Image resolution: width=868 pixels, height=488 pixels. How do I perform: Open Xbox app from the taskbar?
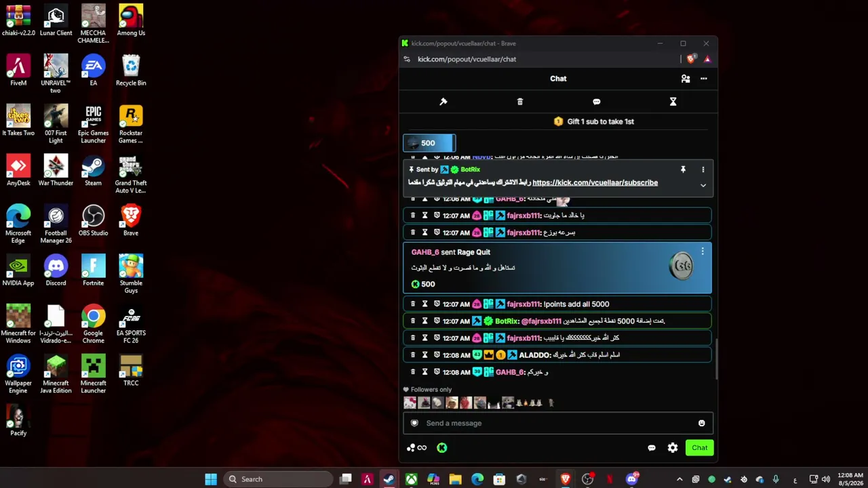point(412,479)
